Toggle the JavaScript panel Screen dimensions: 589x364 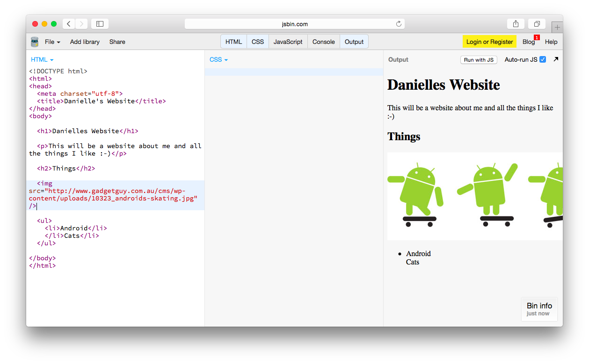tap(288, 42)
